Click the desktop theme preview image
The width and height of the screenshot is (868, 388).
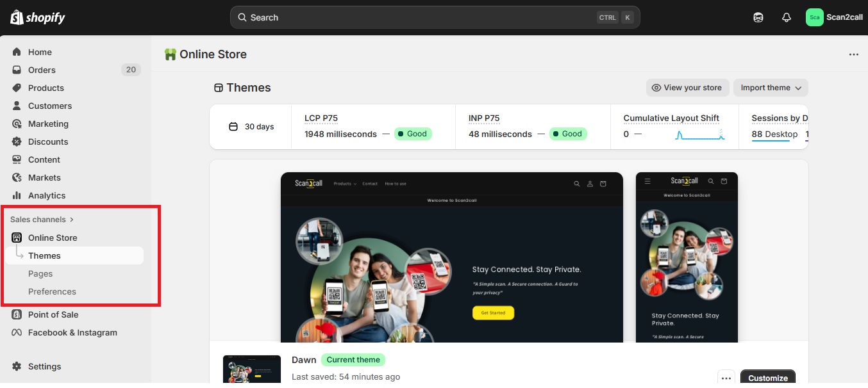tap(452, 257)
